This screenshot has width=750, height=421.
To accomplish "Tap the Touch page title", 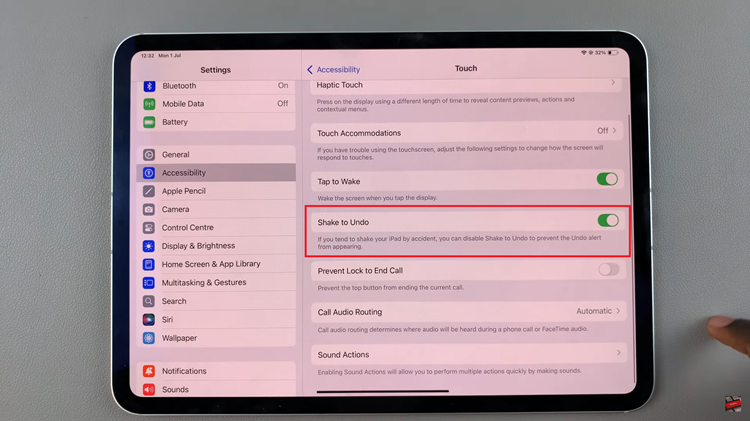I will (466, 68).
